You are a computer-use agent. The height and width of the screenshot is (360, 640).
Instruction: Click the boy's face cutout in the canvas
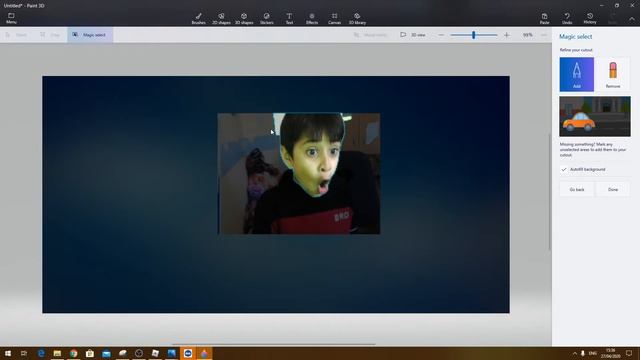pyautogui.click(x=312, y=155)
